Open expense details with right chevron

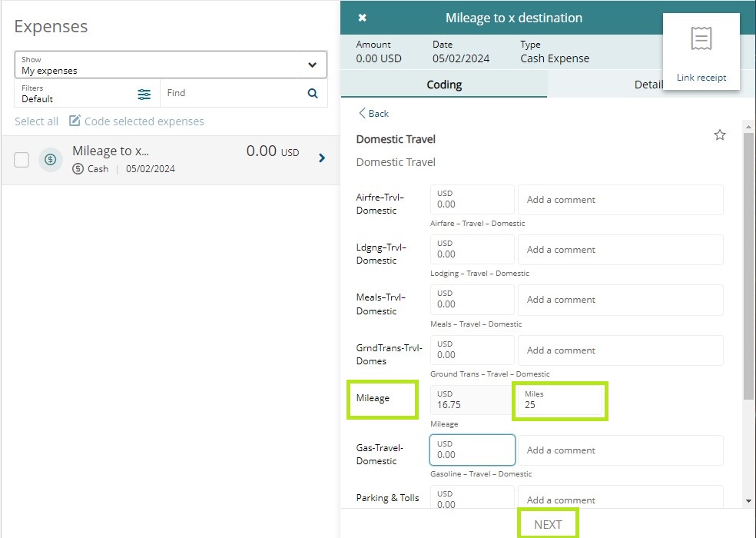322,158
